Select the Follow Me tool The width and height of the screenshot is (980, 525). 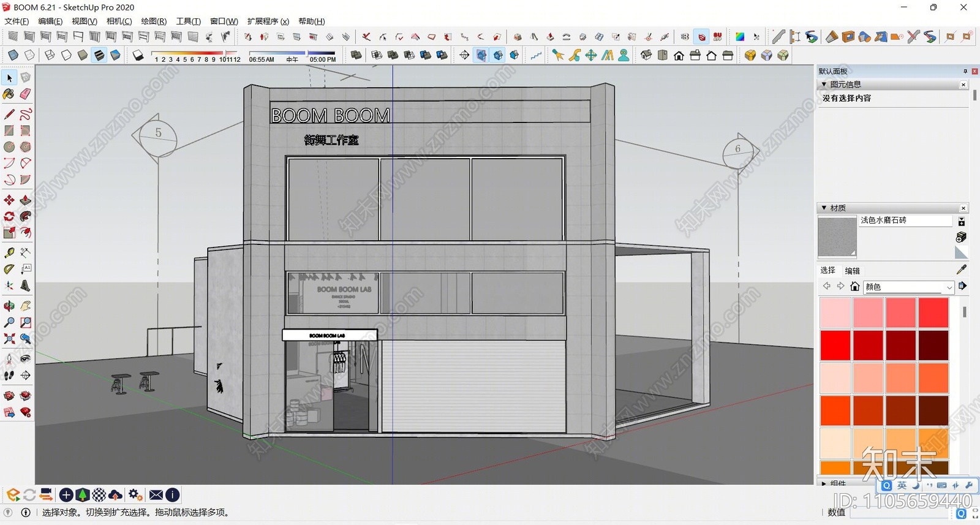point(25,216)
